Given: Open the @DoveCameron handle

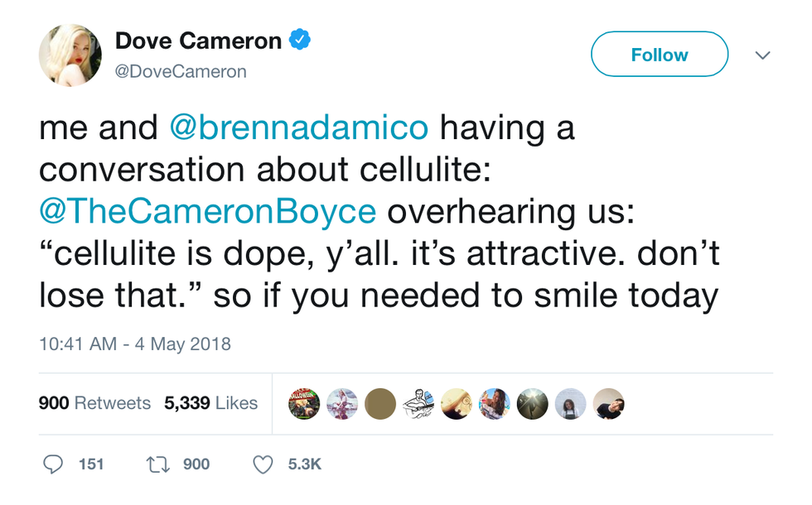Looking at the screenshot, I should 181,72.
